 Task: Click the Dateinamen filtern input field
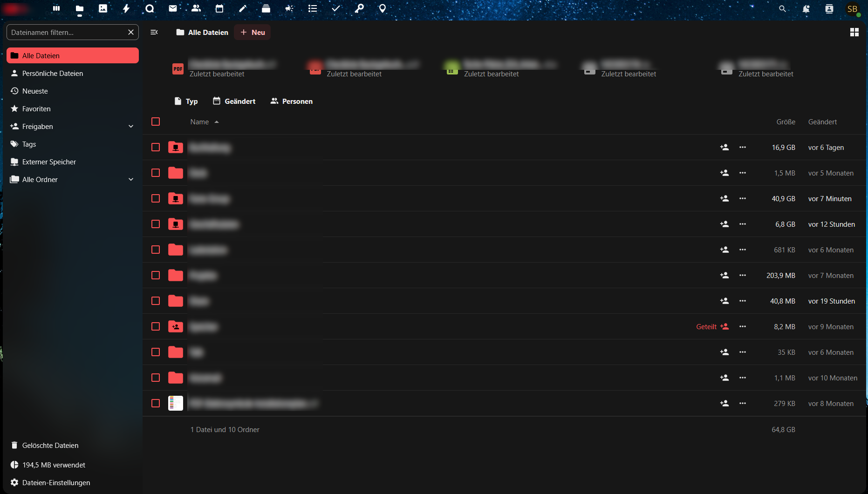tap(68, 32)
